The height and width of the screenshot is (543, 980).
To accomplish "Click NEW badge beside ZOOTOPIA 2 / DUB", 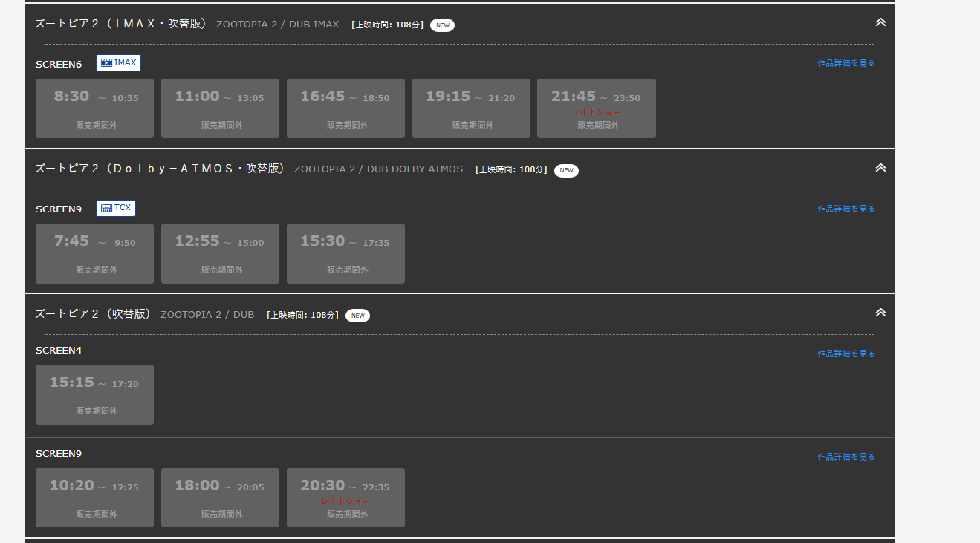I will point(357,316).
